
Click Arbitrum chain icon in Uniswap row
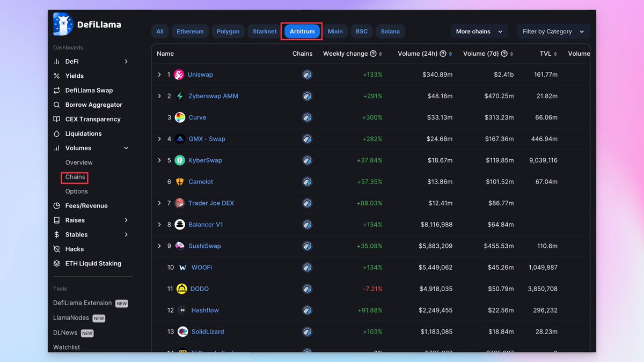(x=307, y=75)
